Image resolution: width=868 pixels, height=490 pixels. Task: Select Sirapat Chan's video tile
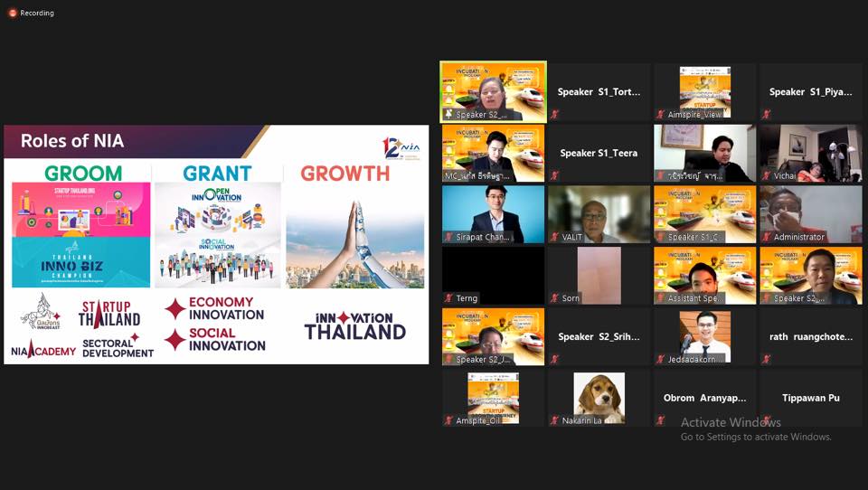click(494, 214)
